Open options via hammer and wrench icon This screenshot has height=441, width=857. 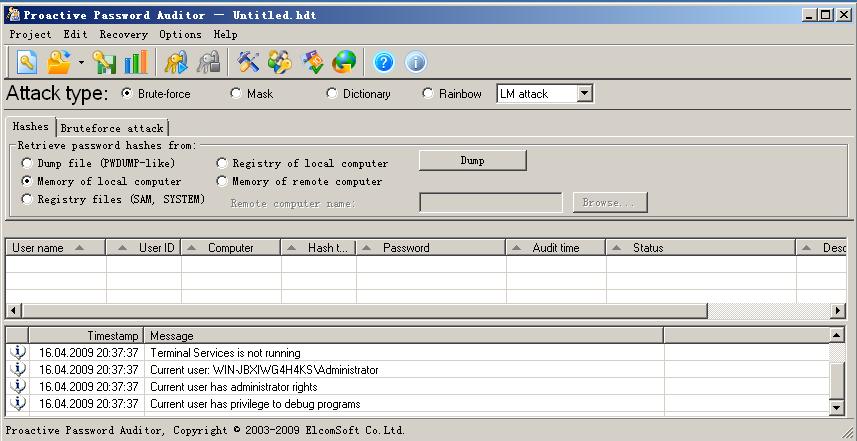248,62
